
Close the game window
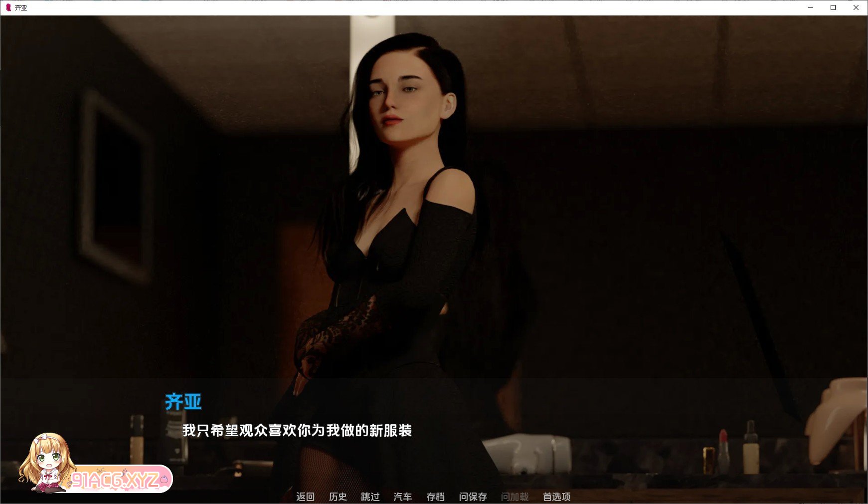(856, 7)
